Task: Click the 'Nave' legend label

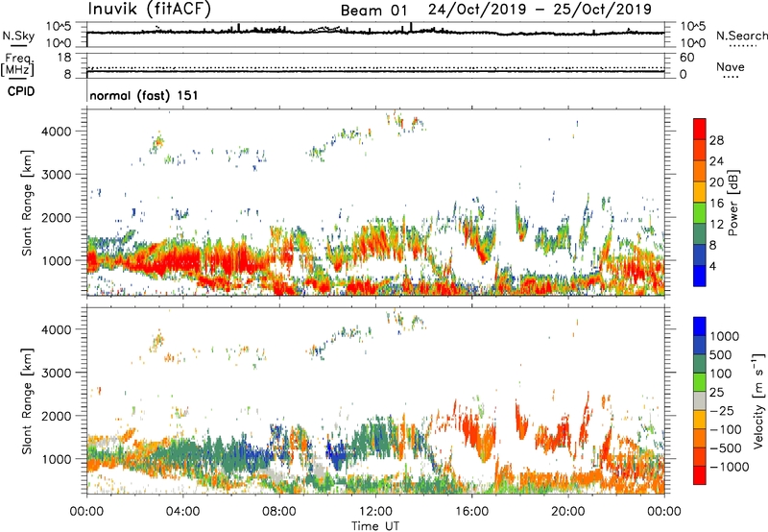Action: [x=731, y=66]
